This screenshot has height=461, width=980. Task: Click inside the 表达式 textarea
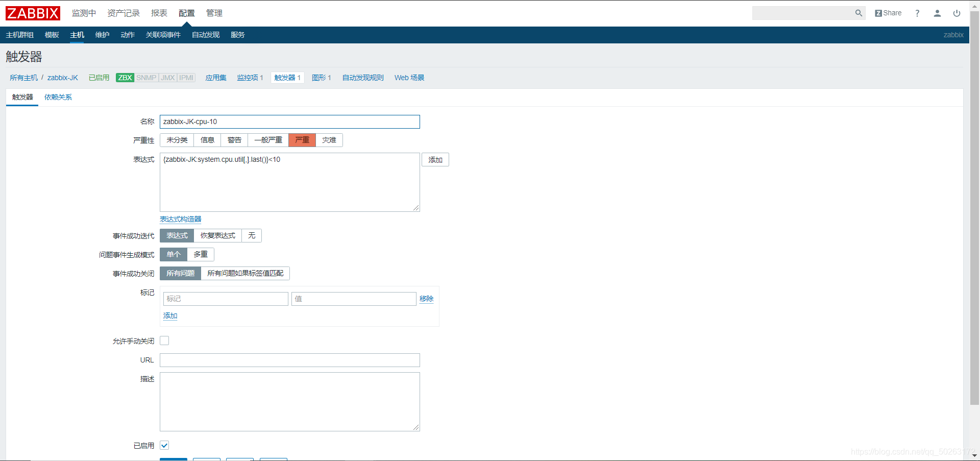(290, 182)
